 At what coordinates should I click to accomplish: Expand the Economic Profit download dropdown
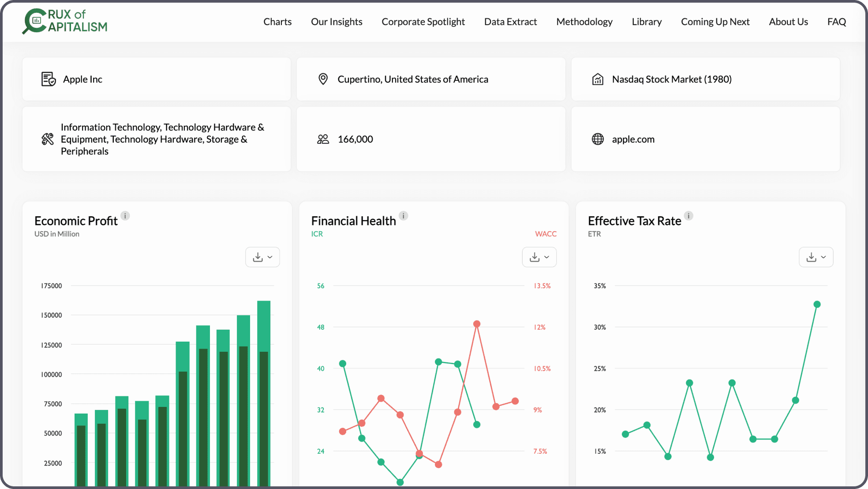pos(262,257)
